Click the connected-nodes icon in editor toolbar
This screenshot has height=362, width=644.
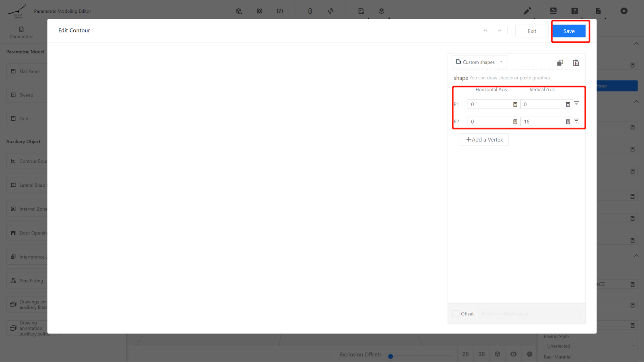coord(330,11)
